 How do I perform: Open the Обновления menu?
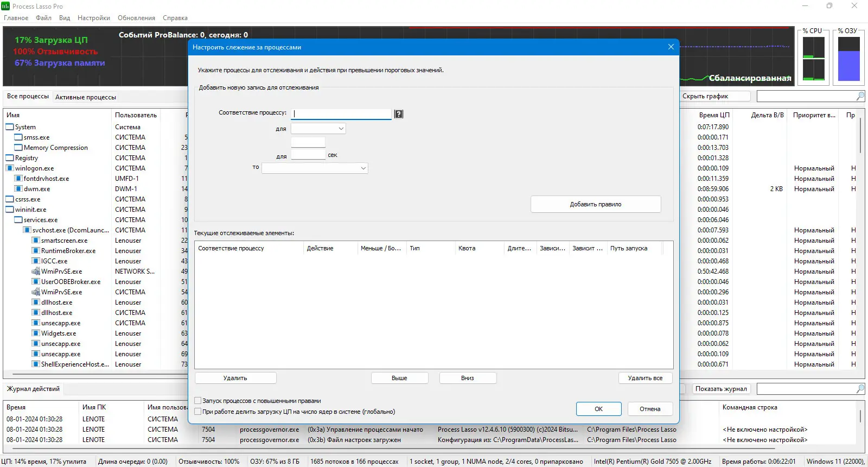(137, 18)
